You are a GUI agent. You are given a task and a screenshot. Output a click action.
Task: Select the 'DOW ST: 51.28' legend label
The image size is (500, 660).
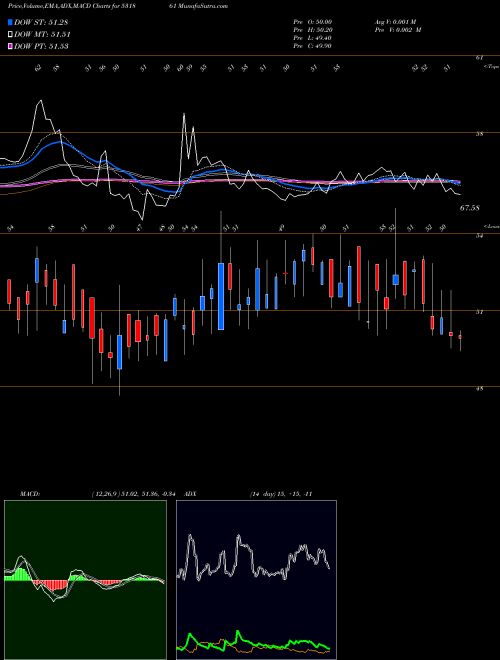41,22
